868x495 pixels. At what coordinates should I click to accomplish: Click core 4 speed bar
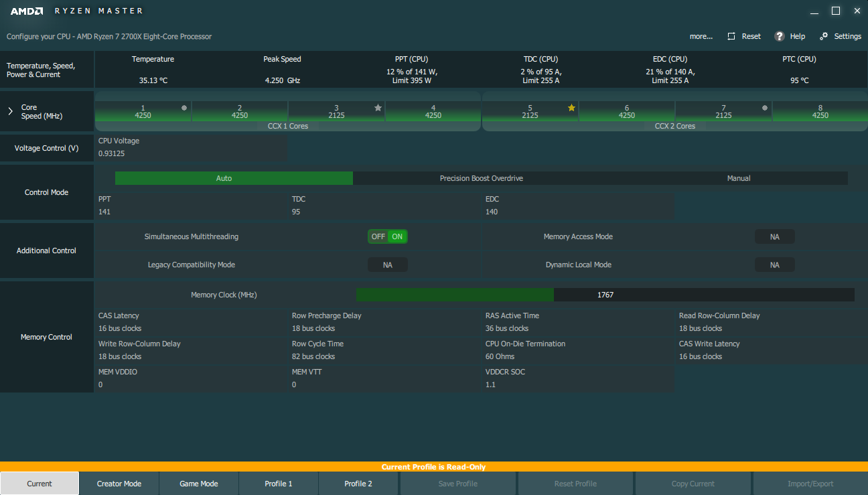coord(433,111)
